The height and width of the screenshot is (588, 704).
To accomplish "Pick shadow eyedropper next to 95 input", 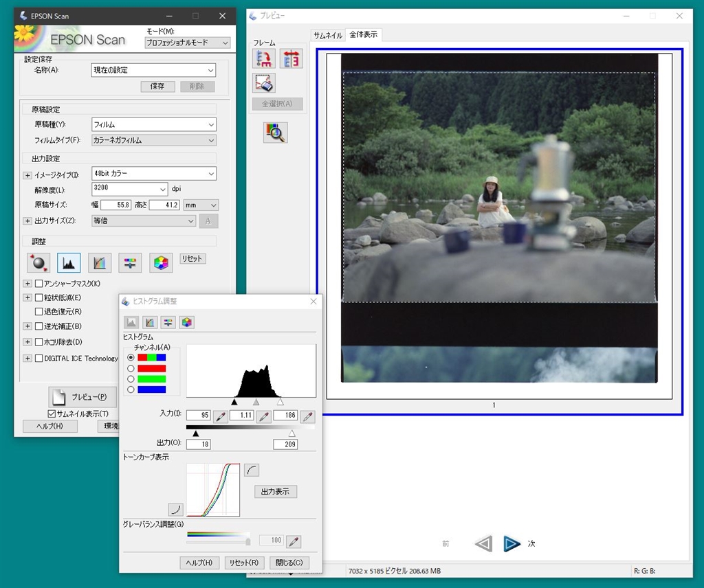I will 221,416.
